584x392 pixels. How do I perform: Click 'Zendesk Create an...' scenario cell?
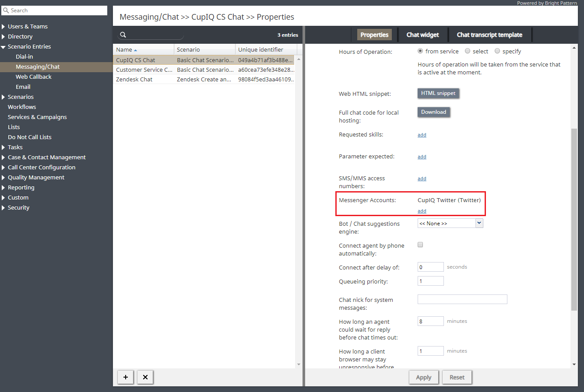(x=204, y=80)
